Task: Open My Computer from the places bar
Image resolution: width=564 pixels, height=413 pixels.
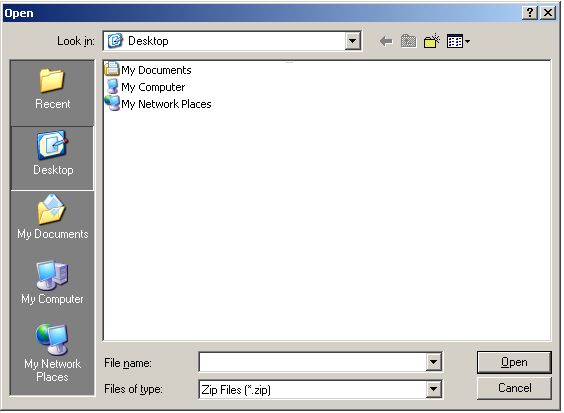Action: (53, 283)
